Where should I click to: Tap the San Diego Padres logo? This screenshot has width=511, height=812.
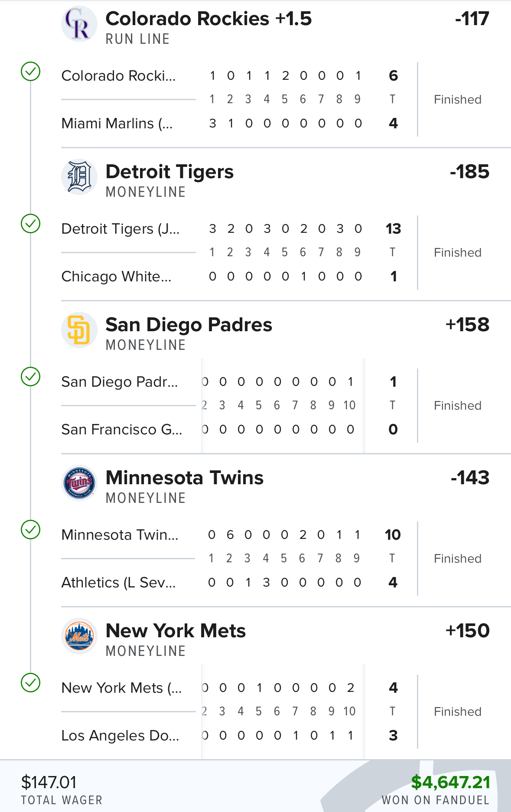(x=79, y=330)
